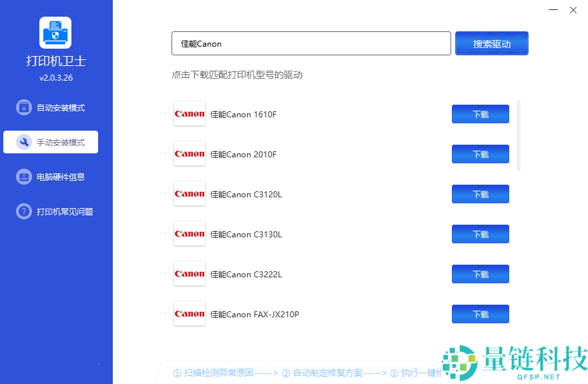Click the computer hardware info icon
The image size is (588, 384).
[x=24, y=177]
